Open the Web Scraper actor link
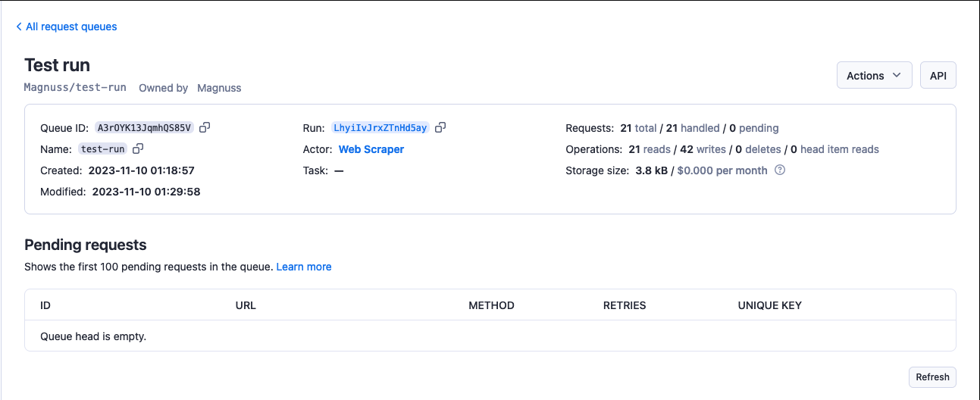This screenshot has height=400, width=980. tap(371, 149)
